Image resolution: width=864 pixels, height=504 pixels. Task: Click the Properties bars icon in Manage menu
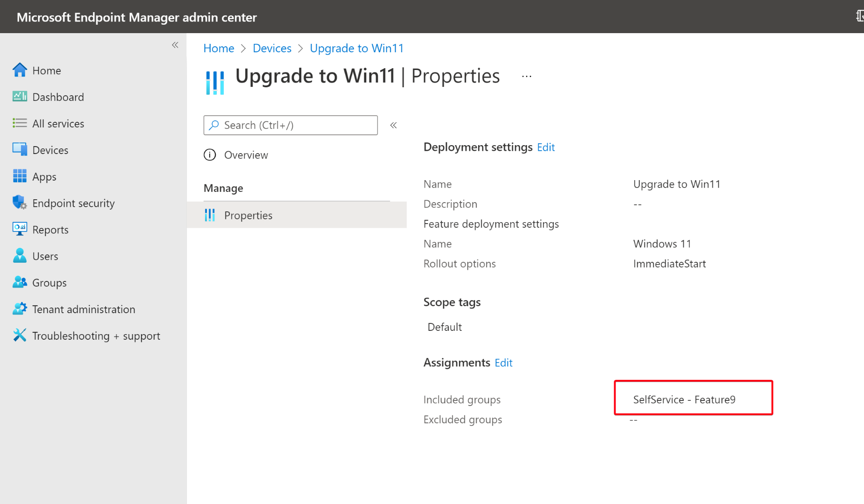point(210,215)
